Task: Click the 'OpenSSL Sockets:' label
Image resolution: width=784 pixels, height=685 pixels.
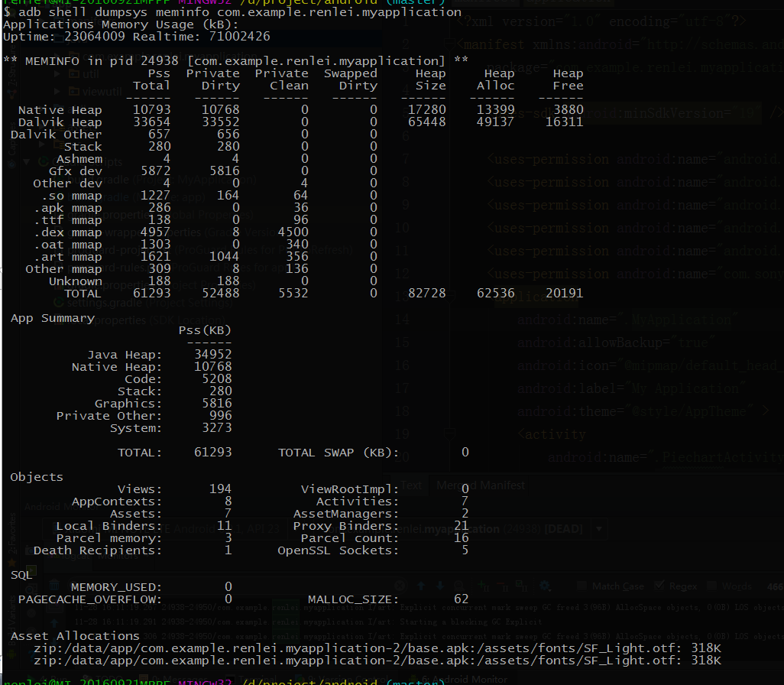Action: pyautogui.click(x=339, y=550)
